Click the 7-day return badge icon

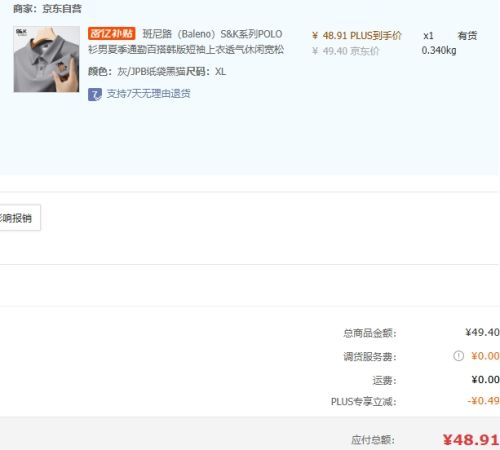(x=95, y=94)
